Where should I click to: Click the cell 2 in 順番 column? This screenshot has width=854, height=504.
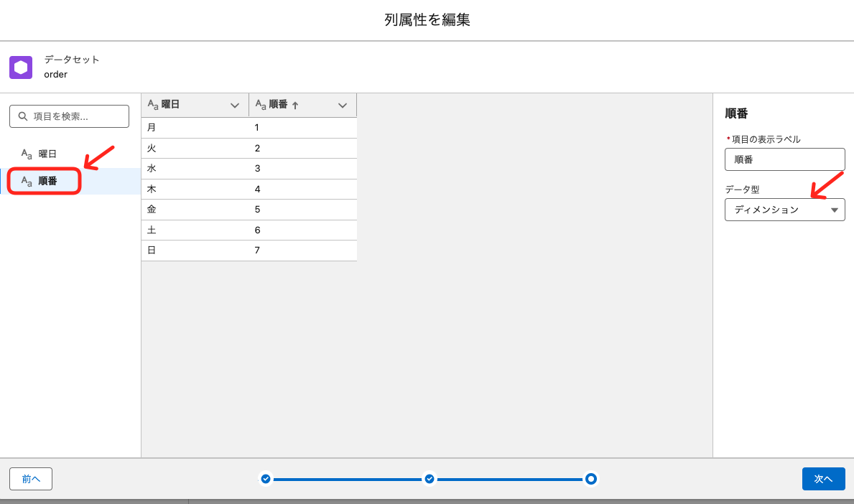[303, 148]
